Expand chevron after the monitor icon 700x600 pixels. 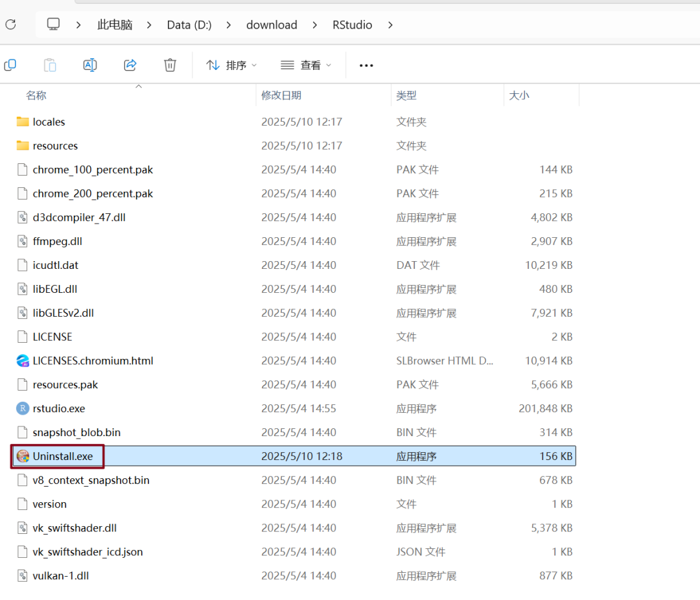tap(78, 25)
